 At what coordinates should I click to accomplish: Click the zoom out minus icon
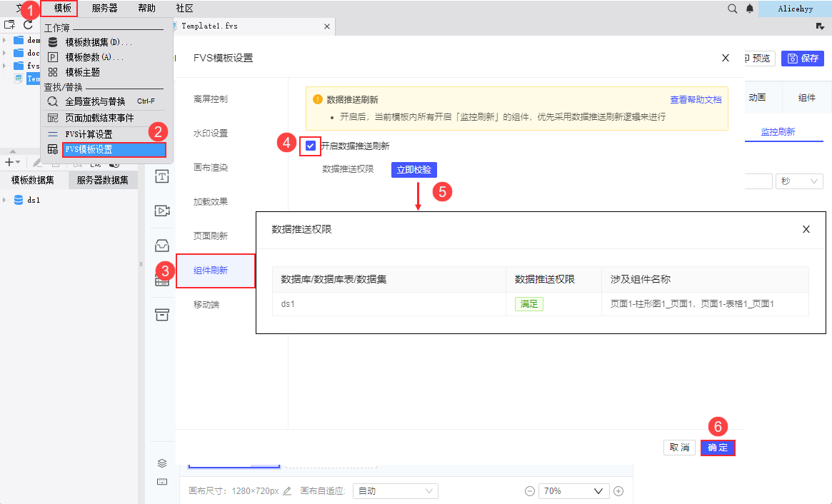[529, 491]
